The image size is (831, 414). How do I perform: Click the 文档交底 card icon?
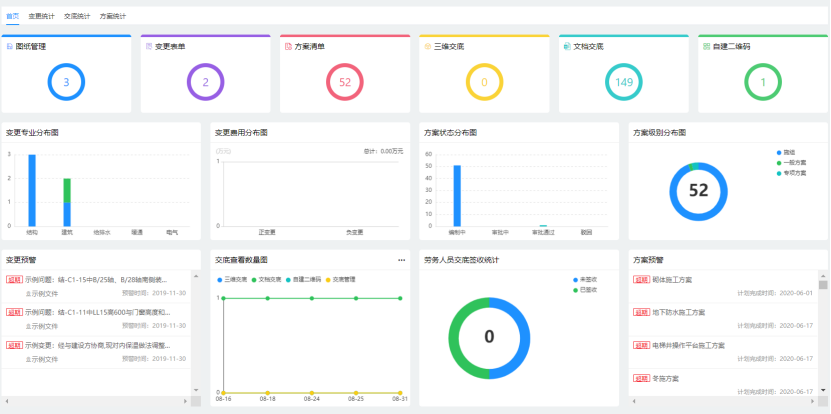(x=566, y=46)
